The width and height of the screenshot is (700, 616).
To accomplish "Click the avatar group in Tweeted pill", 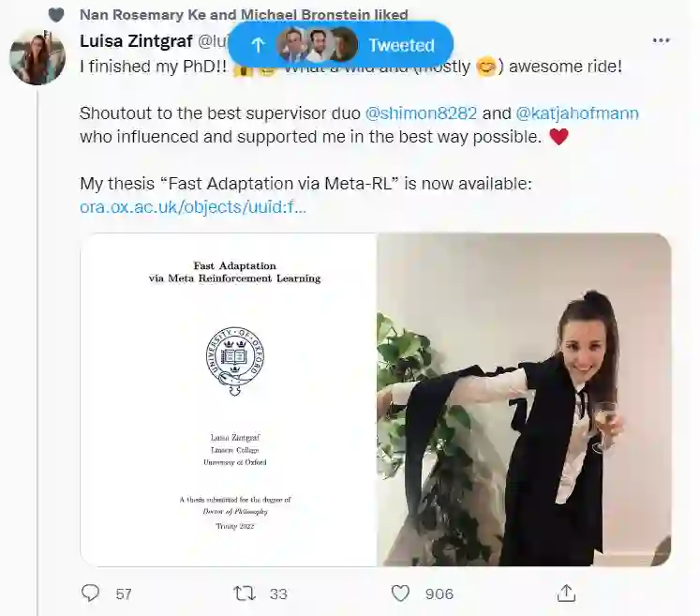I will 318,45.
